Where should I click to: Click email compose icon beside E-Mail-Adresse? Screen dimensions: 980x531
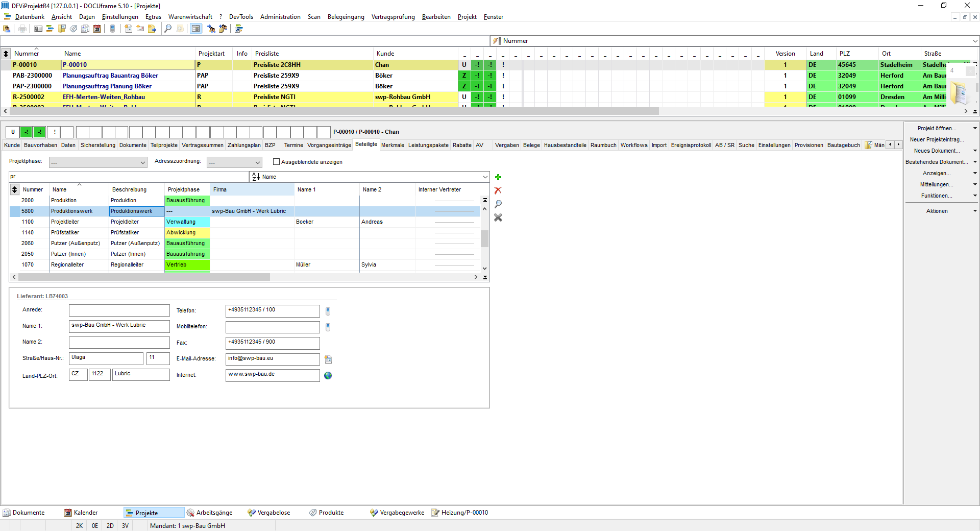[x=328, y=359]
